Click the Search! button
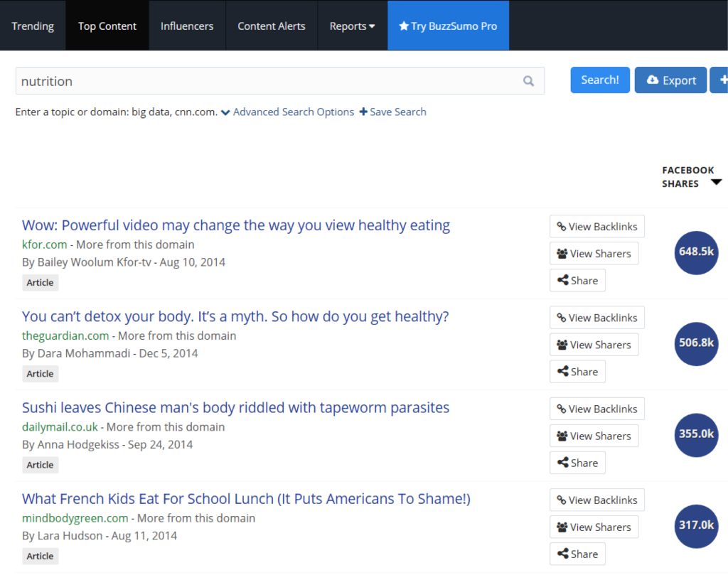The height and width of the screenshot is (575, 728). (x=600, y=80)
